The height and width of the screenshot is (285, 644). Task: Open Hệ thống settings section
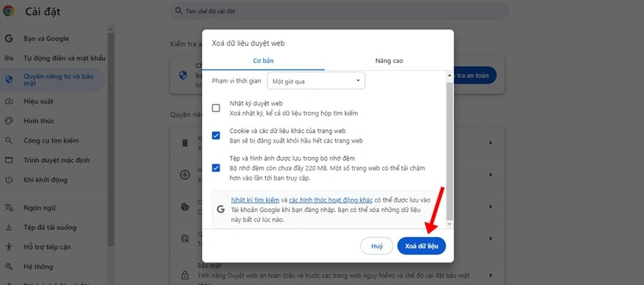[38, 267]
